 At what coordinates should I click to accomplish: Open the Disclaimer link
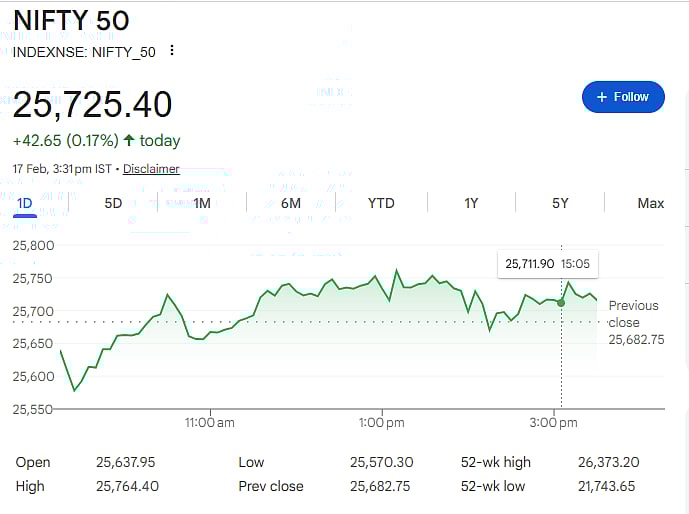pos(151,169)
